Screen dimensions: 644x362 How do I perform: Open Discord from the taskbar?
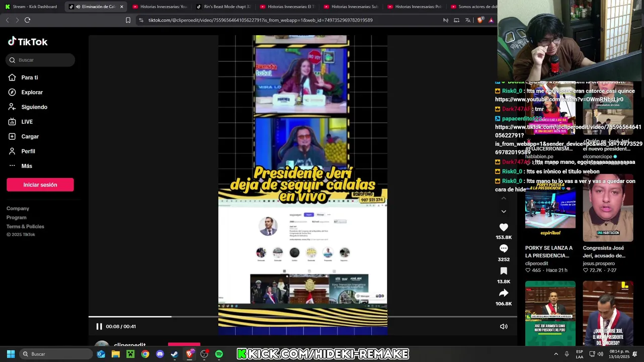pyautogui.click(x=160, y=354)
